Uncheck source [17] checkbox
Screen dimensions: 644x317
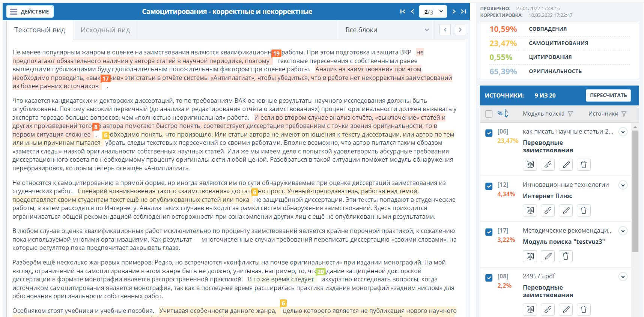coord(489,232)
